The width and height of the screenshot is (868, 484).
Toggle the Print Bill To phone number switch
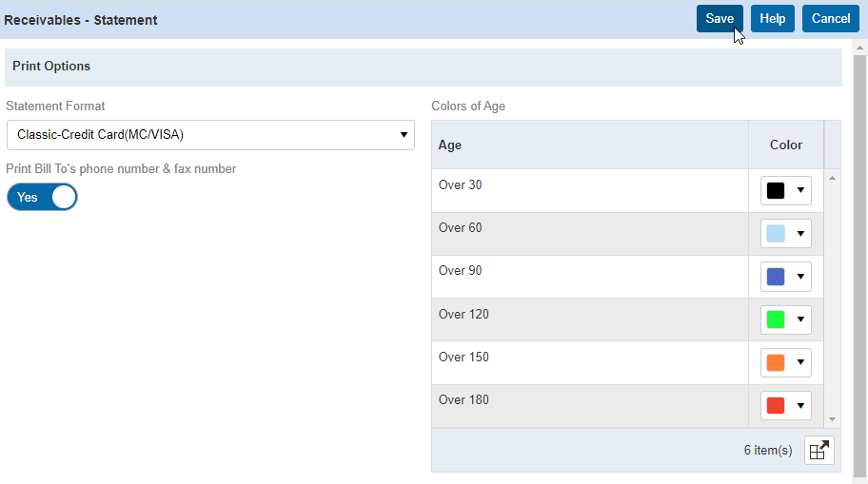pyautogui.click(x=42, y=197)
